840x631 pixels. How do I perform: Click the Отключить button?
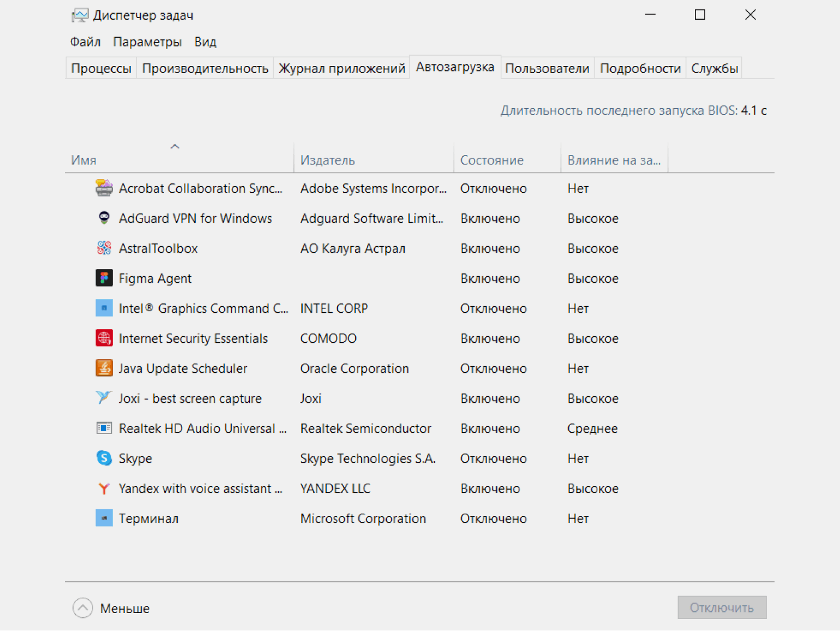click(722, 608)
